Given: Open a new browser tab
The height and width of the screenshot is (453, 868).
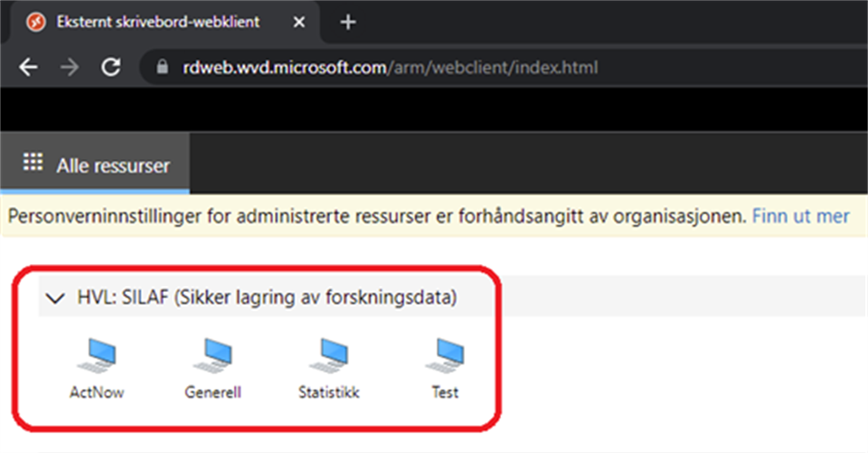Looking at the screenshot, I should click(348, 23).
